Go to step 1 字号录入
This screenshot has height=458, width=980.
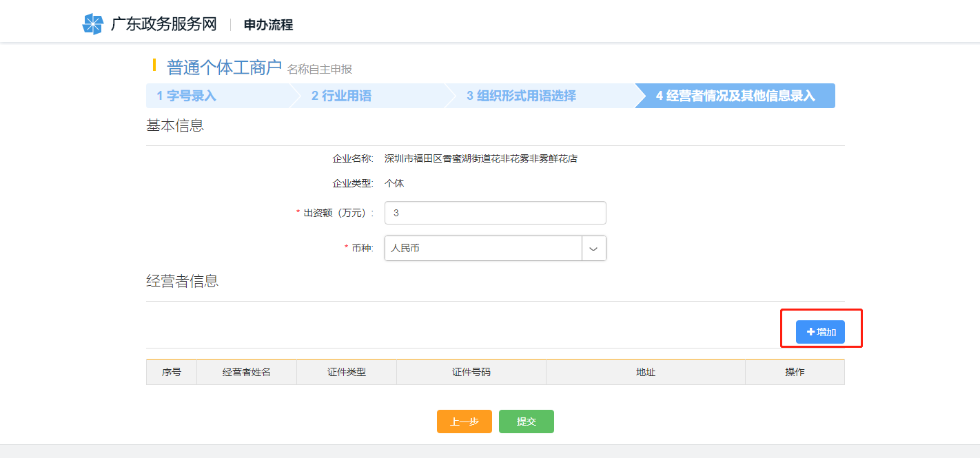(x=187, y=96)
